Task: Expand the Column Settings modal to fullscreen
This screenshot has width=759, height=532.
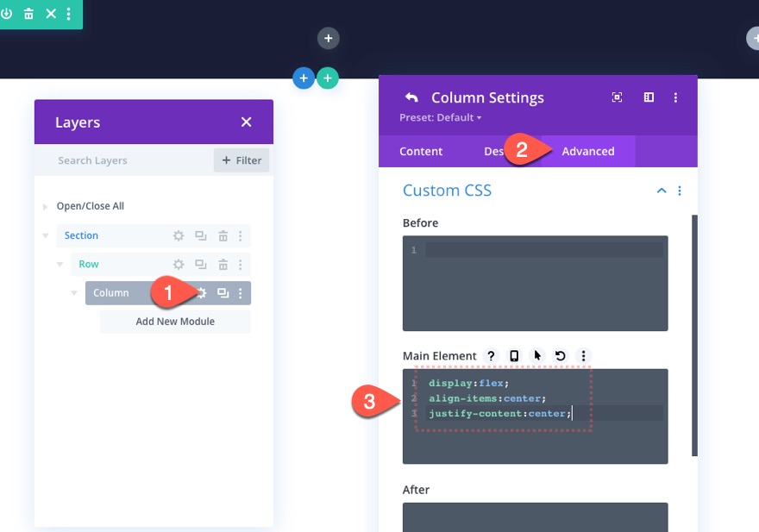Action: click(617, 97)
